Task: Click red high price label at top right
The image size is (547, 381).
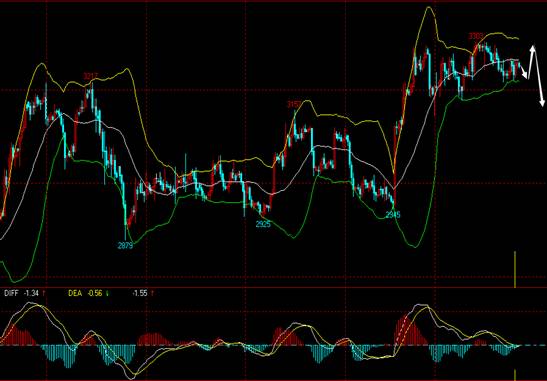Action: 476,36
